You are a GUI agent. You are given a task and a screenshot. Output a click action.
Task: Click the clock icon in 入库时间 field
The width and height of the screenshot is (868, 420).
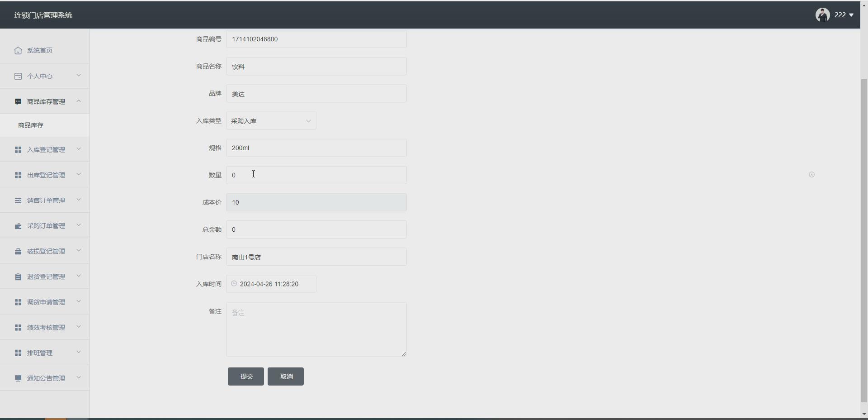(234, 284)
